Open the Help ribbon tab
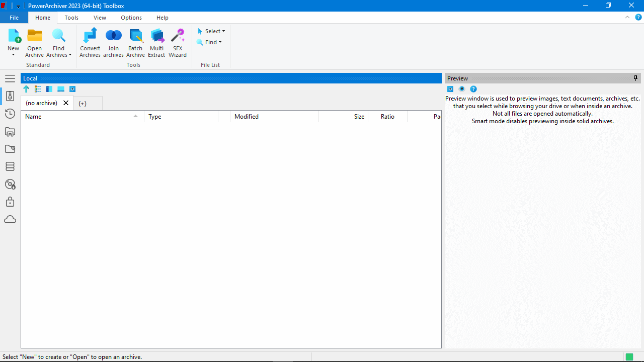 (x=163, y=18)
